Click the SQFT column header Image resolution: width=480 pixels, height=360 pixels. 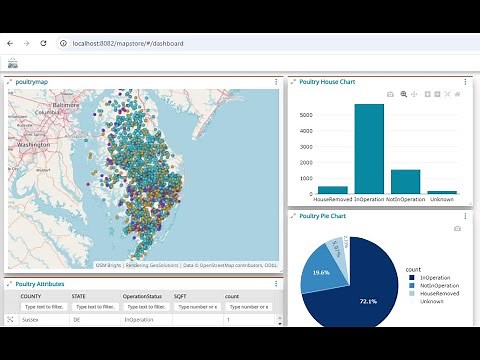(180, 296)
